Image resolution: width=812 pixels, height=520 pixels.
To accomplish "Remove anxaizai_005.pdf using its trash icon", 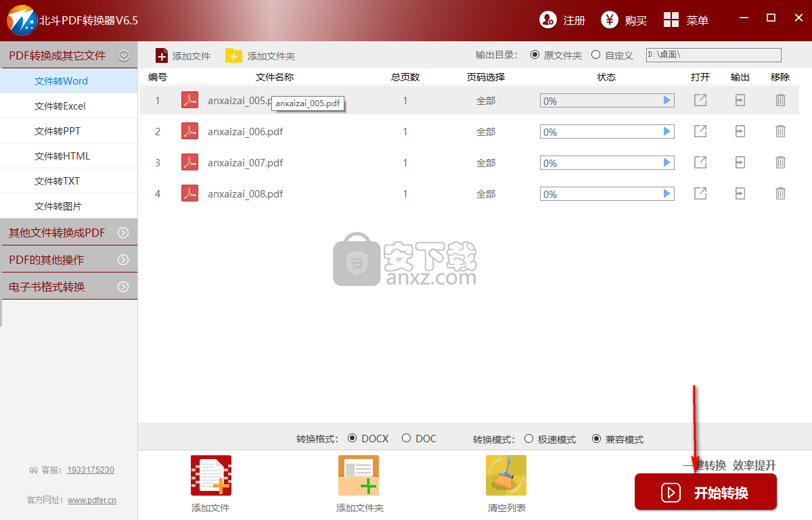I will 780,100.
